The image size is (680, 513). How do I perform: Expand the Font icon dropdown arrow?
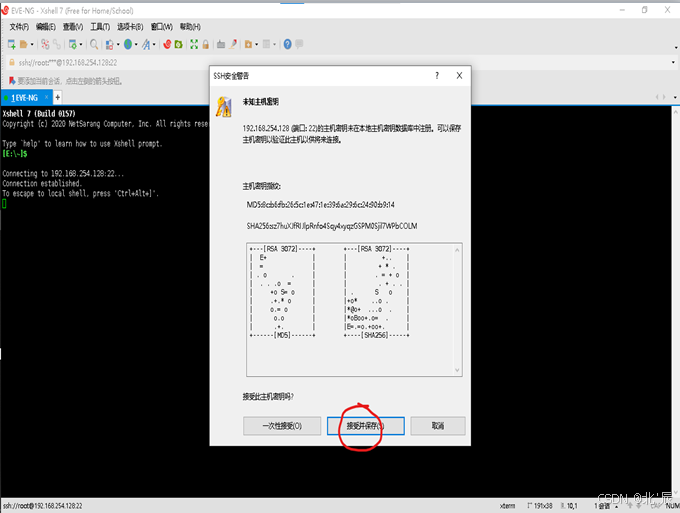tap(154, 45)
